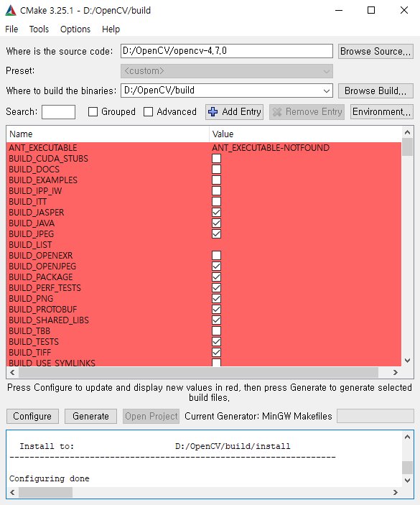Check the BUILD_TBB option
Viewport: 420px width, 505px height.
point(217,331)
